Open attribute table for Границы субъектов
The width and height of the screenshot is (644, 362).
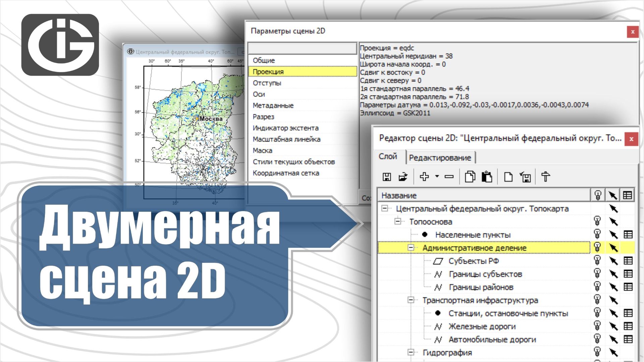click(628, 274)
